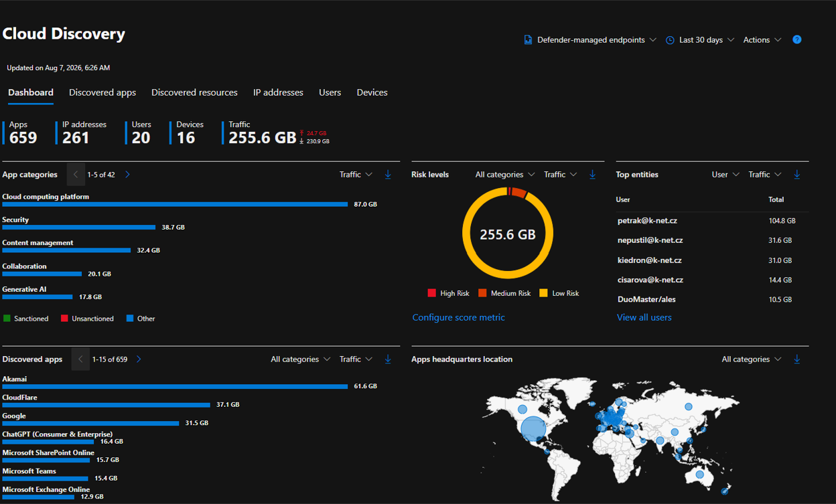This screenshot has height=504, width=836.
Task: Open the Actions menu
Action: coord(762,40)
